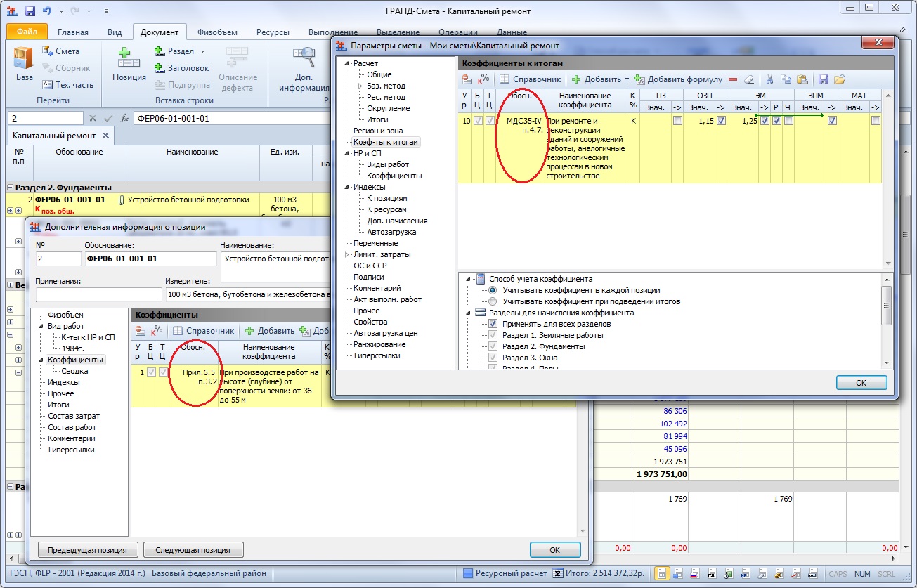Screen dimensions: 917x588
Task: Click the Тех. часть ribbon item
Action: [x=67, y=84]
